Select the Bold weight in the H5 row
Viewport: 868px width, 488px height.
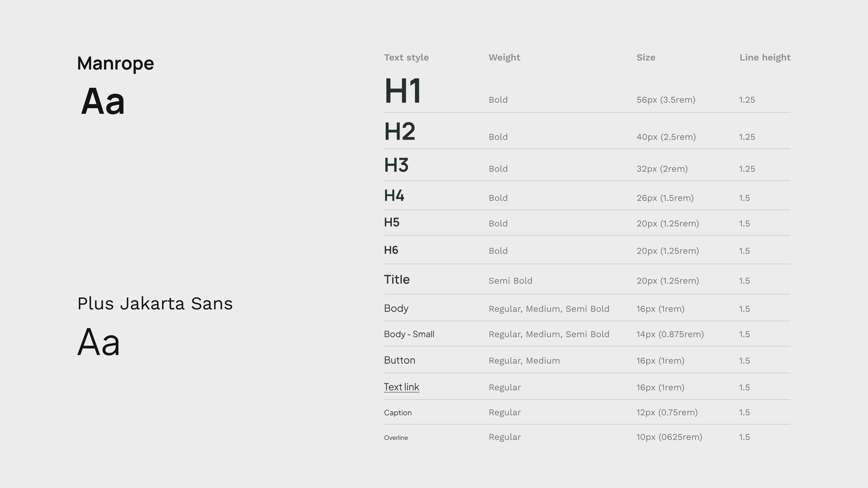498,224
